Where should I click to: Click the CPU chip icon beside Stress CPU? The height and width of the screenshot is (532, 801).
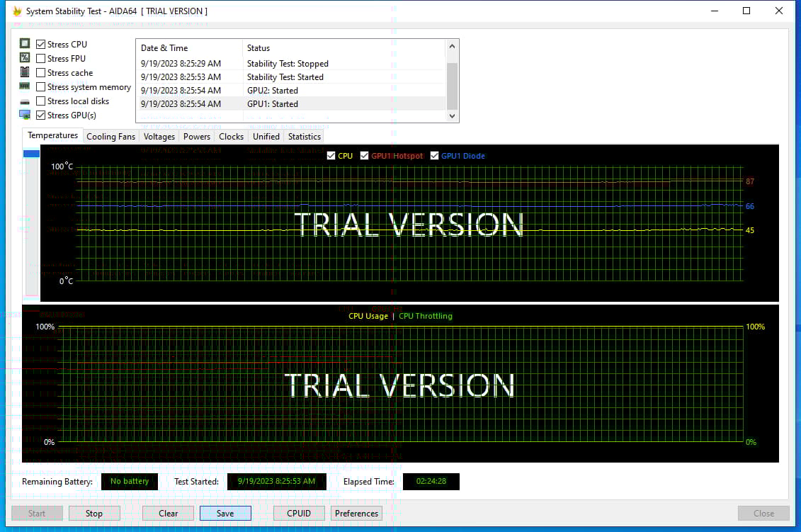25,44
